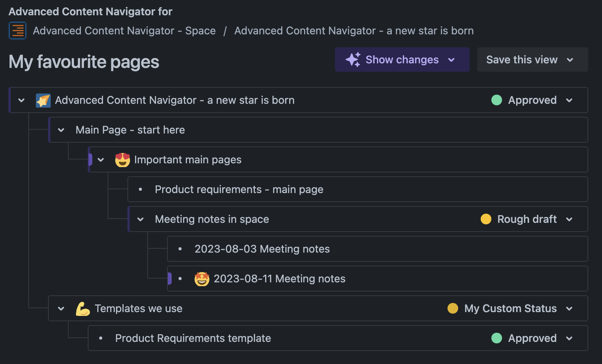Viewport: 602px width, 364px height.
Task: Click the shooting star page icon
Action: pyautogui.click(x=43, y=100)
